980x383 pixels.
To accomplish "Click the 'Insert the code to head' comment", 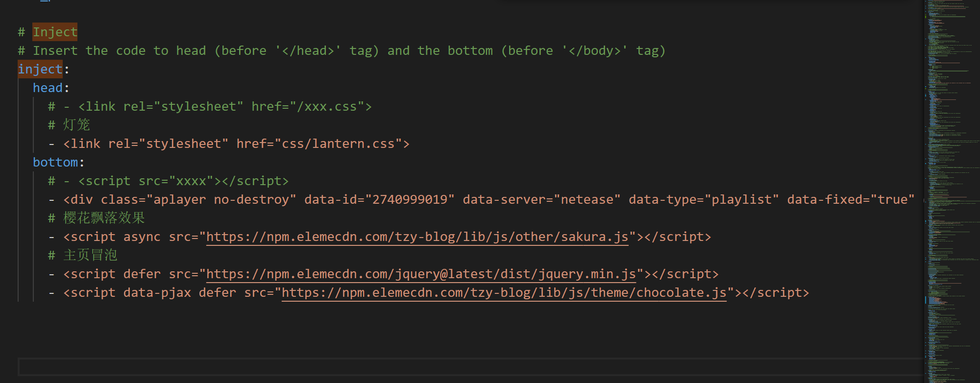I will [342, 51].
